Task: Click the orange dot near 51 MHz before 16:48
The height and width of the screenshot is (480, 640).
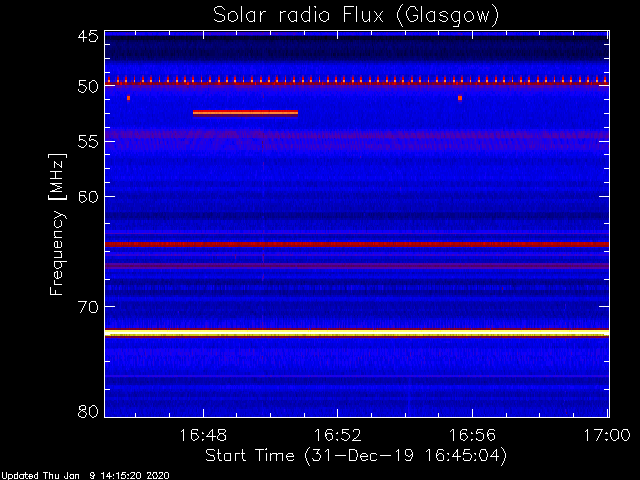Action: [x=129, y=98]
